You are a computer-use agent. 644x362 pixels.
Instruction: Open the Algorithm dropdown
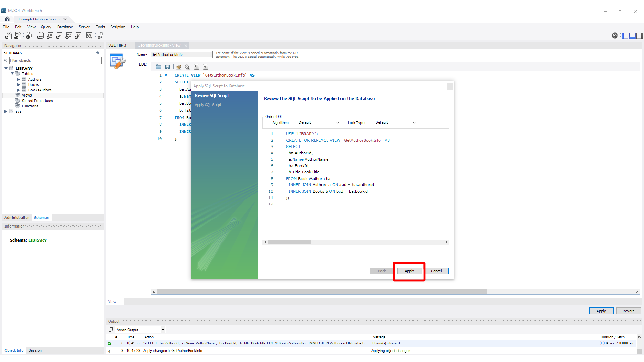319,122
